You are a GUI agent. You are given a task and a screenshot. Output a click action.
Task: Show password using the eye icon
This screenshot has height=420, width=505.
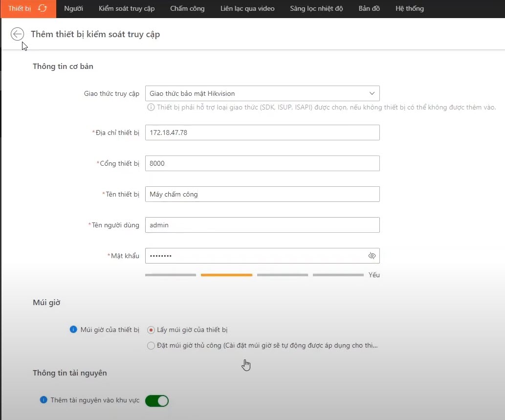372,256
